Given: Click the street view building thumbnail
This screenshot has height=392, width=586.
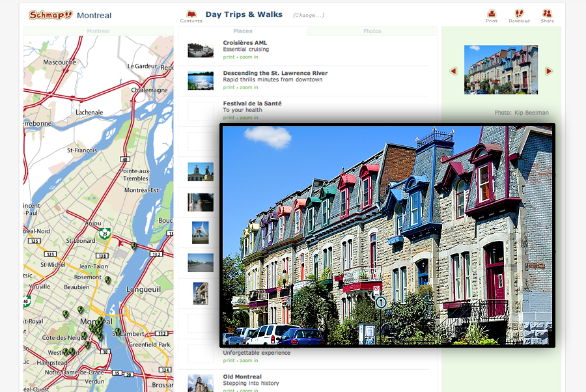Looking at the screenshot, I should point(201,293).
